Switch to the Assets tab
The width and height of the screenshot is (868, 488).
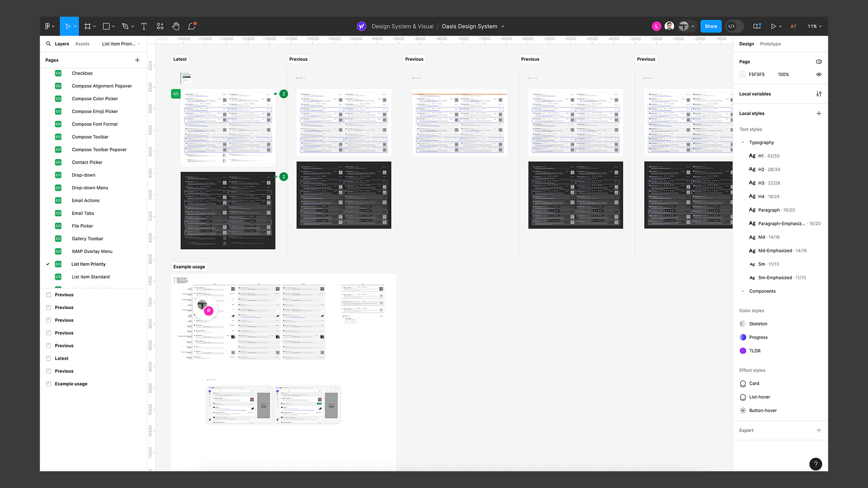click(x=82, y=44)
